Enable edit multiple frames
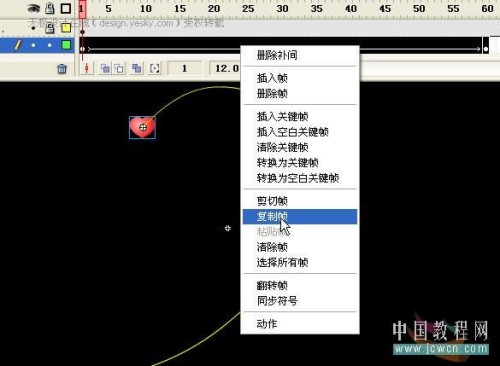Screen dimensions: 500x366 (136, 69)
